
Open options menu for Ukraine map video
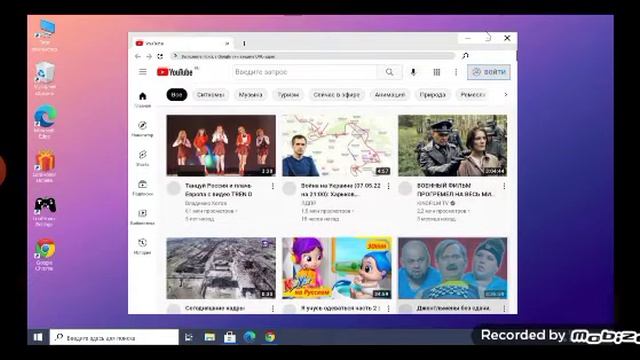click(389, 186)
